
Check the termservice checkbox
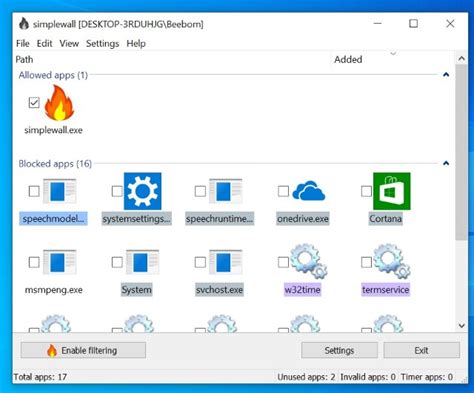(366, 262)
